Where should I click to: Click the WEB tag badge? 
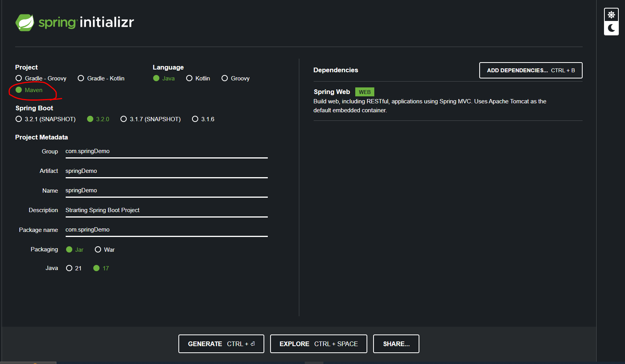tap(365, 92)
